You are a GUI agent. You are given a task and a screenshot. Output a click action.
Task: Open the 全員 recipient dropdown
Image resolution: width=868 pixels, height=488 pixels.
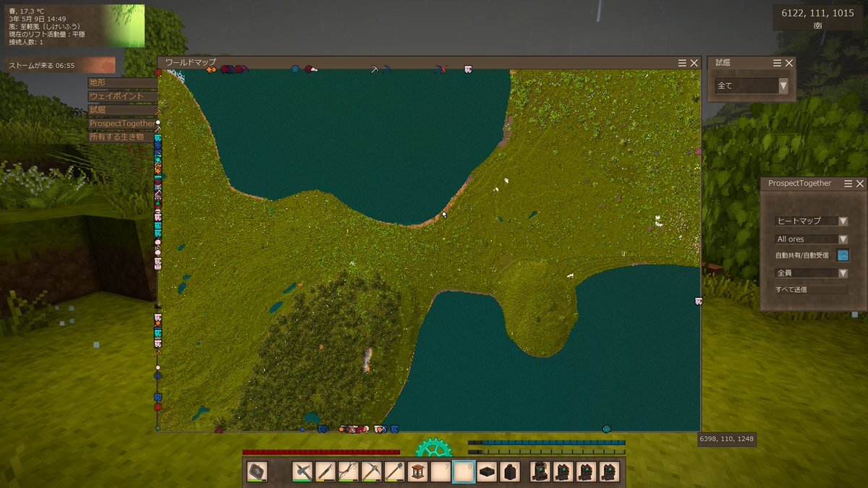(x=812, y=273)
